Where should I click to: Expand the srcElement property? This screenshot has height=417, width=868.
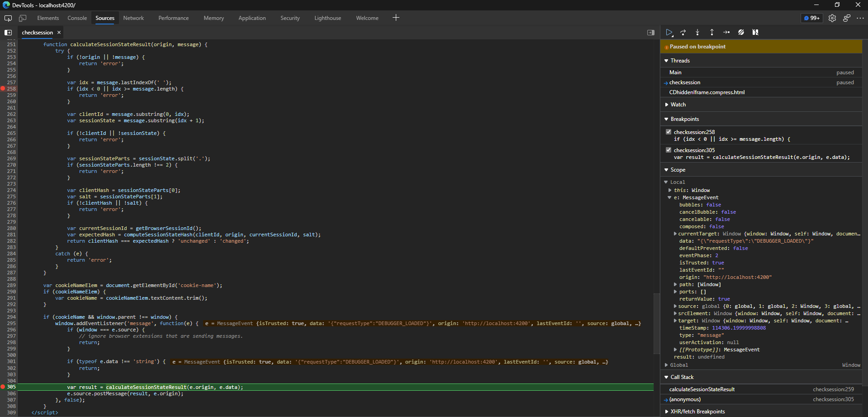[675, 313]
